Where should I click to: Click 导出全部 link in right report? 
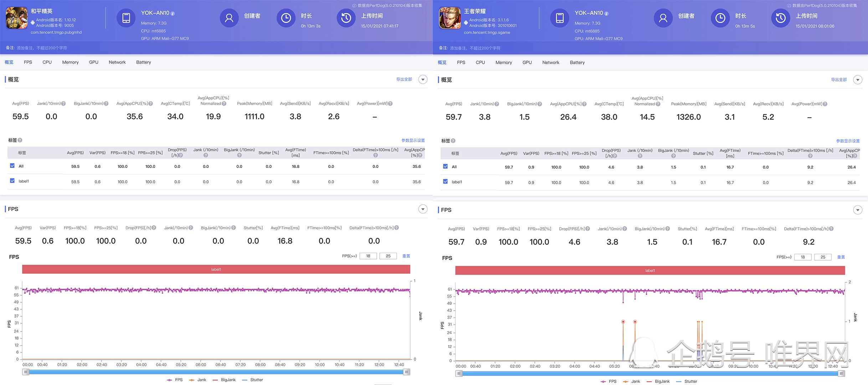point(839,80)
